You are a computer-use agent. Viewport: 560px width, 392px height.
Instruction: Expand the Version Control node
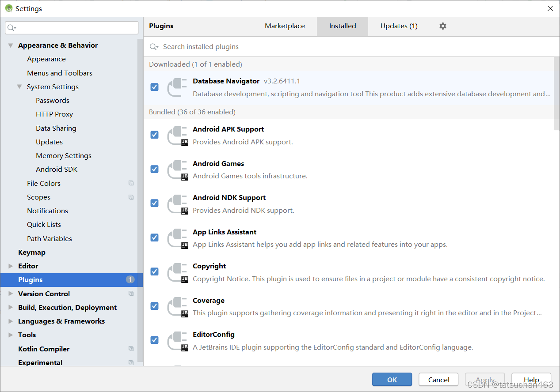(x=11, y=294)
